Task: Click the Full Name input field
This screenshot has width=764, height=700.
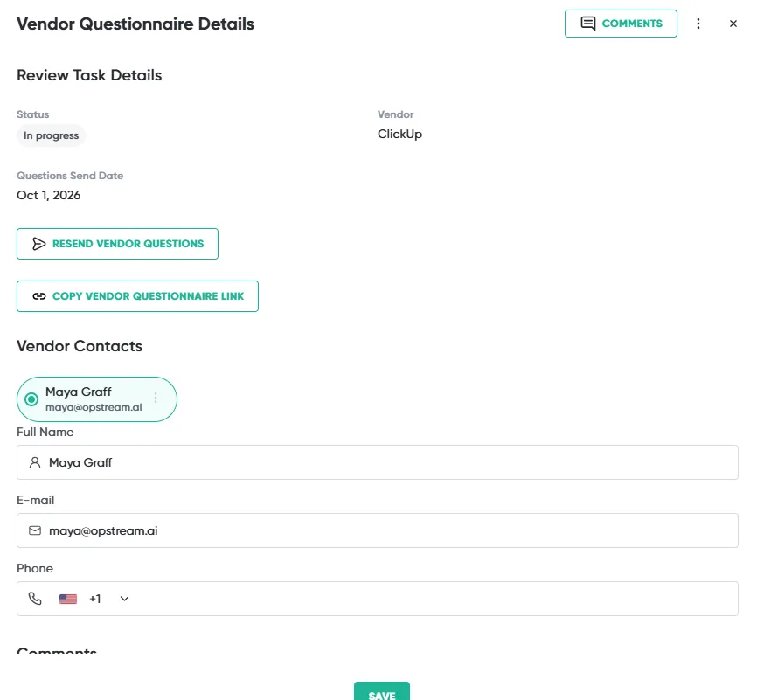Action: click(377, 462)
